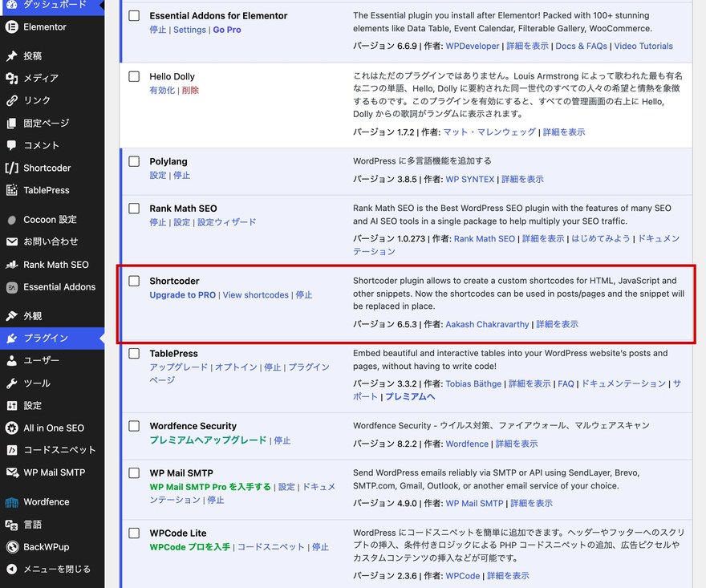706x588 pixels.
Task: Click Tobias Bäthge author link
Action: point(473,383)
